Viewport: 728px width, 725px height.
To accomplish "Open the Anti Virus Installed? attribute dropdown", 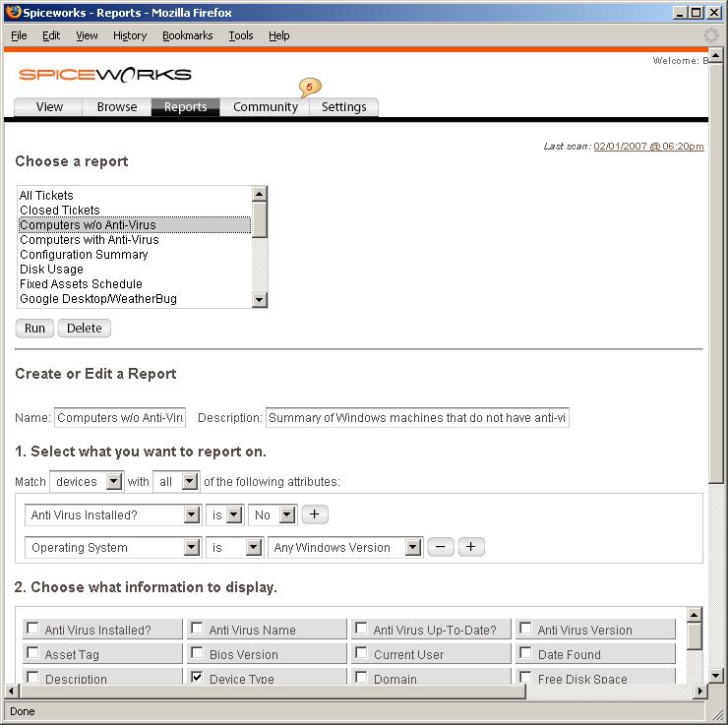I will click(113, 514).
